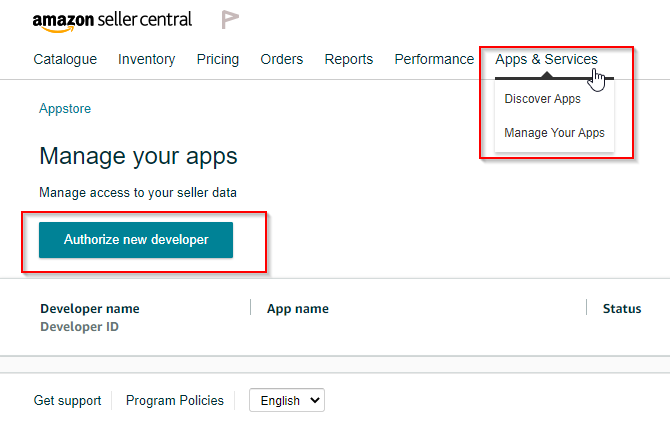This screenshot has height=432, width=670.
Task: Open the Pricing menu
Action: [217, 59]
